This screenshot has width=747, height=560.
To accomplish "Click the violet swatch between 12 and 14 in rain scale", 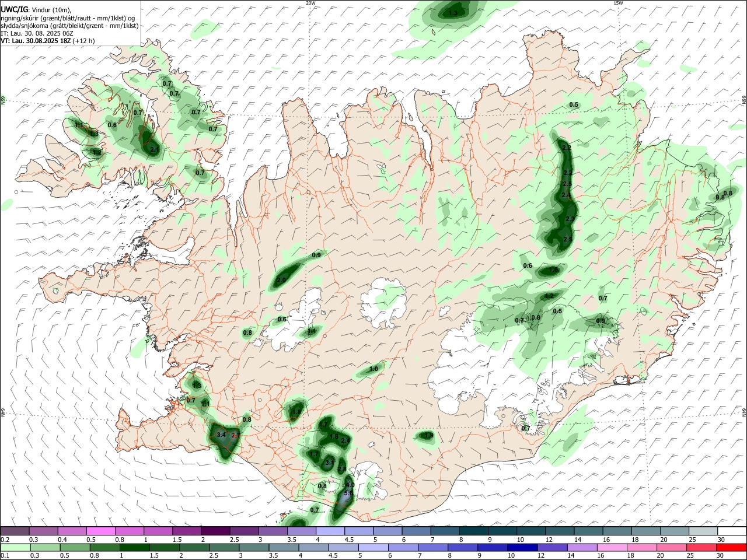I will point(551,547).
